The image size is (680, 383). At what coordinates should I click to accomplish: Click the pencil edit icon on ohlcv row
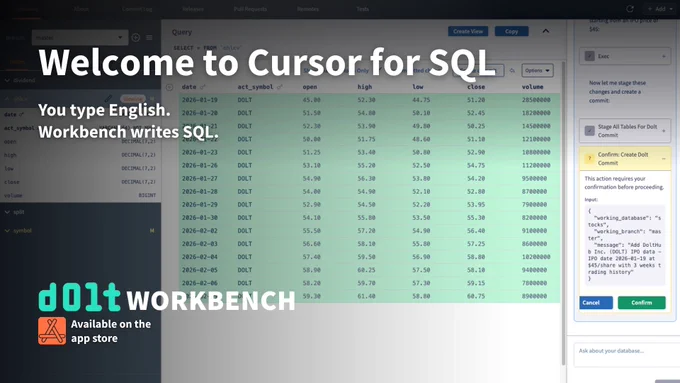pos(108,98)
